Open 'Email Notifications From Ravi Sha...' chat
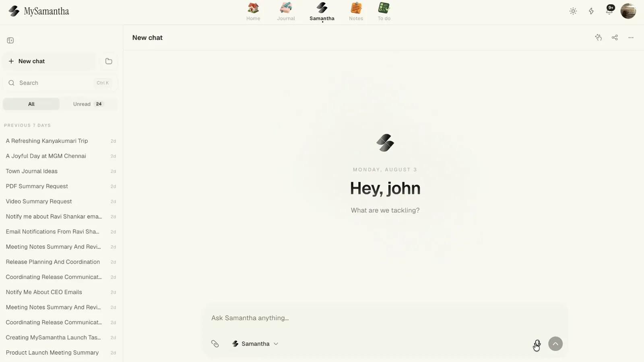 coord(60,232)
